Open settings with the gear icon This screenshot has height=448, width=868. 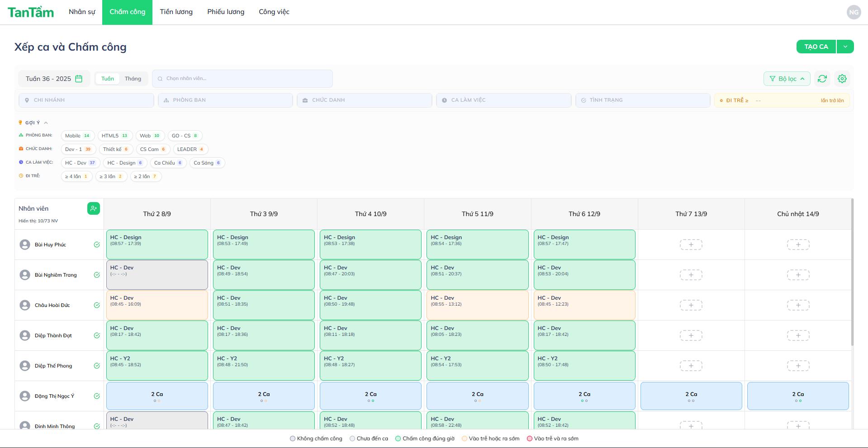842,79
